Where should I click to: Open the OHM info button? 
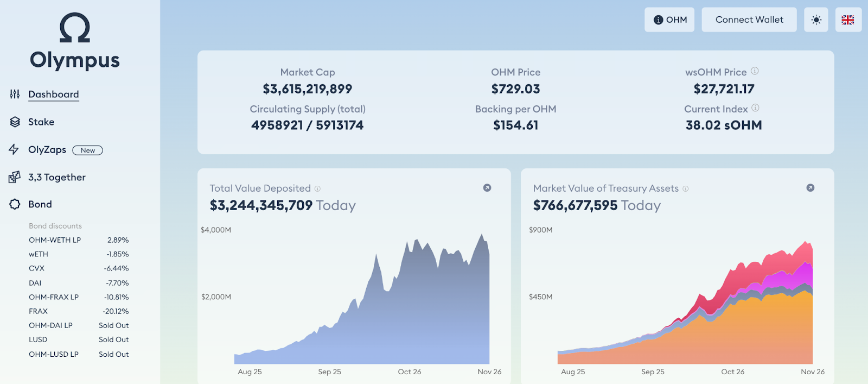(669, 20)
